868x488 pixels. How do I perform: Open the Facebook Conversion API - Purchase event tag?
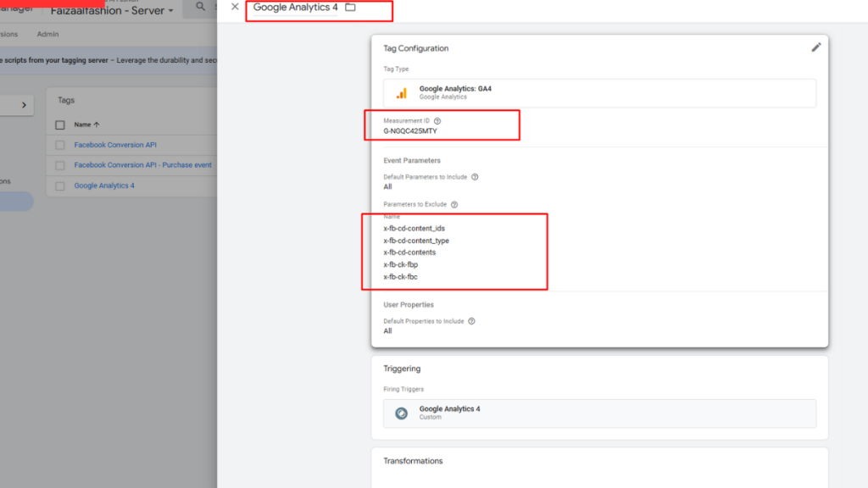point(142,165)
